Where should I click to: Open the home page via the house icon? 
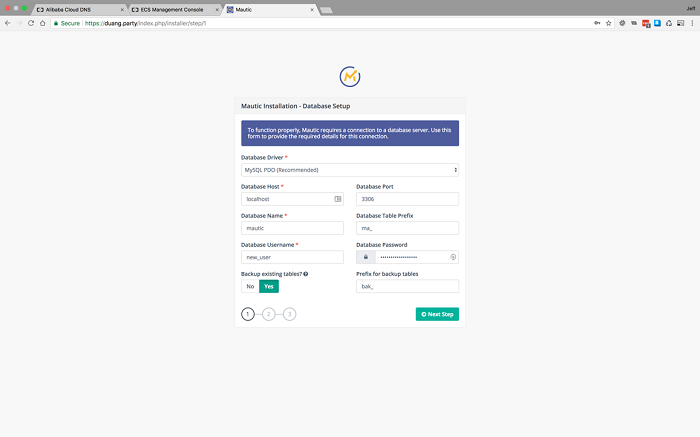tap(42, 23)
